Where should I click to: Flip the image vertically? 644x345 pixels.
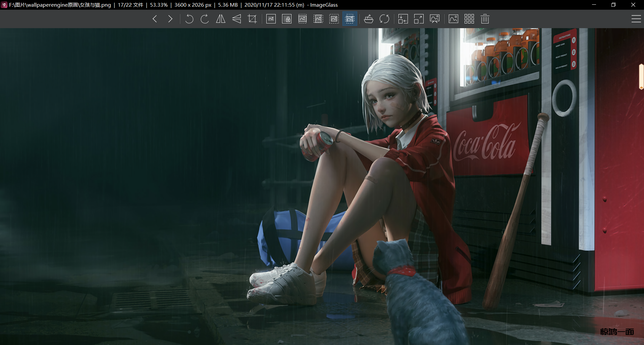[236, 19]
